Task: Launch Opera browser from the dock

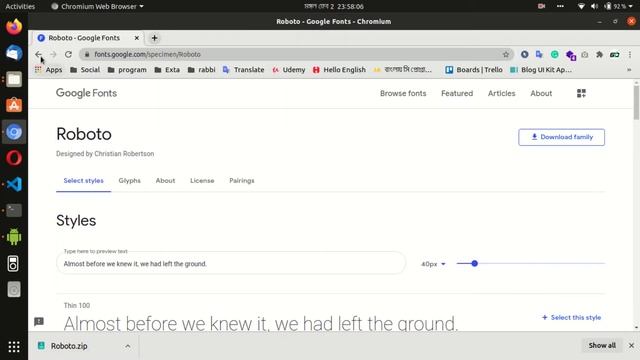Action: (14, 158)
